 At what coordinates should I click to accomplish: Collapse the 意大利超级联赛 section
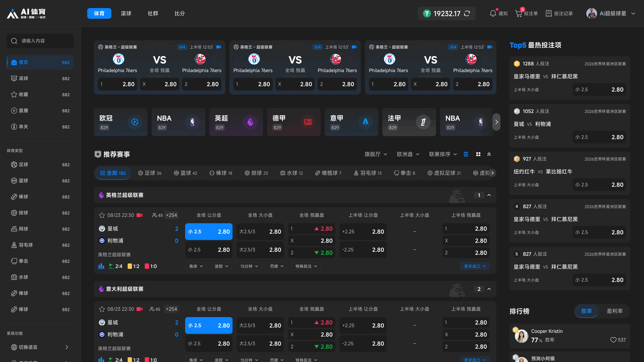click(x=489, y=289)
